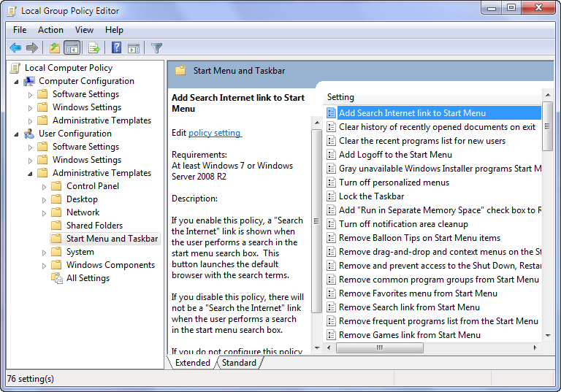The image size is (561, 392).
Task: Click the Computer Configuration computer icon
Action: [x=29, y=81]
